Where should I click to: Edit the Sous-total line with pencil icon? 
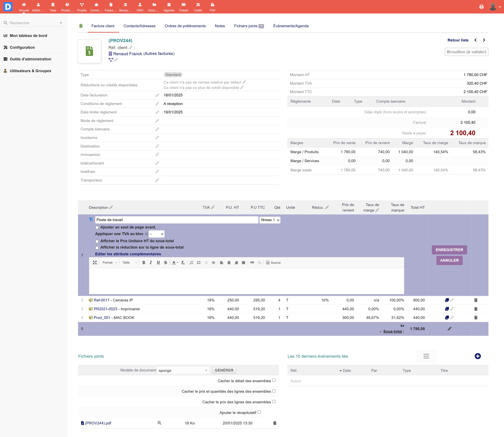[449, 329]
